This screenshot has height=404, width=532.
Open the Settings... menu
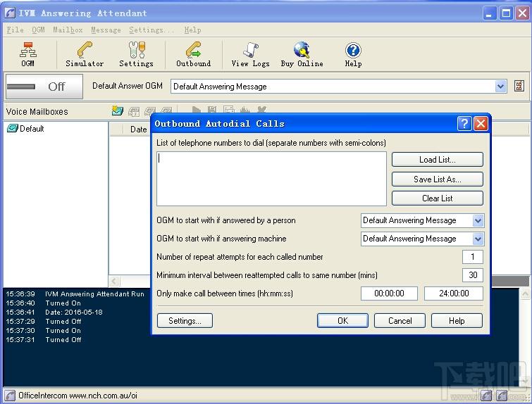pyautogui.click(x=151, y=30)
